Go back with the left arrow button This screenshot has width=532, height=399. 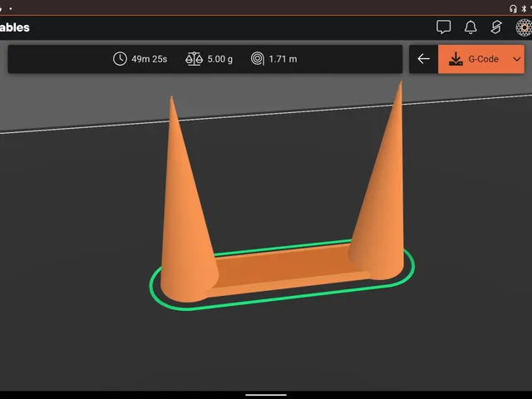click(423, 59)
